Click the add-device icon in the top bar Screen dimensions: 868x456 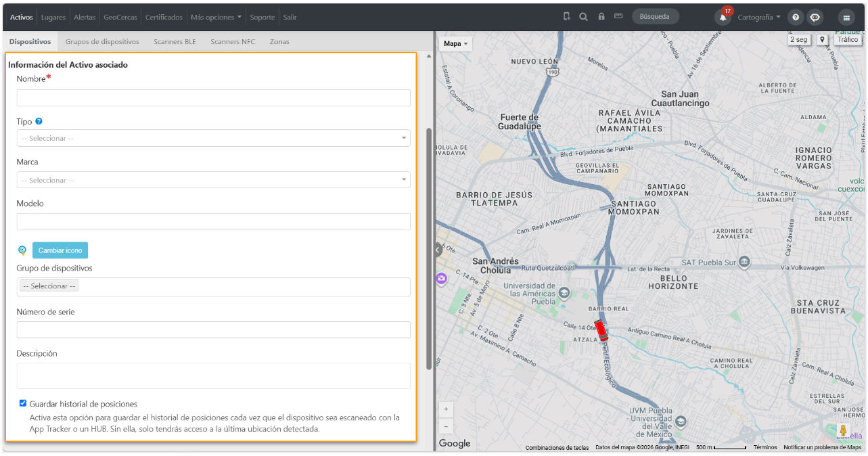566,17
